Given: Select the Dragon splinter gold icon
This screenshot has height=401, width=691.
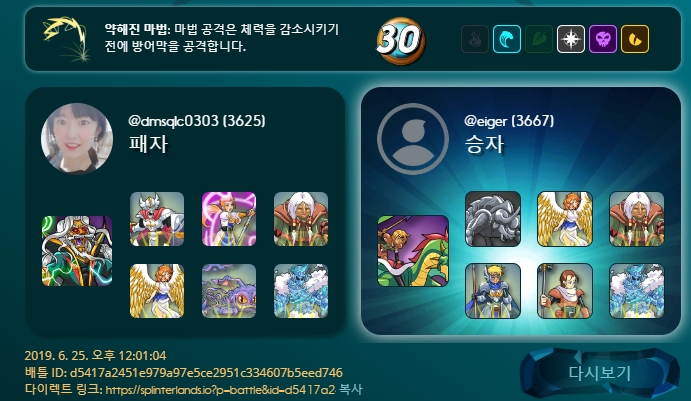Looking at the screenshot, I should (x=635, y=39).
